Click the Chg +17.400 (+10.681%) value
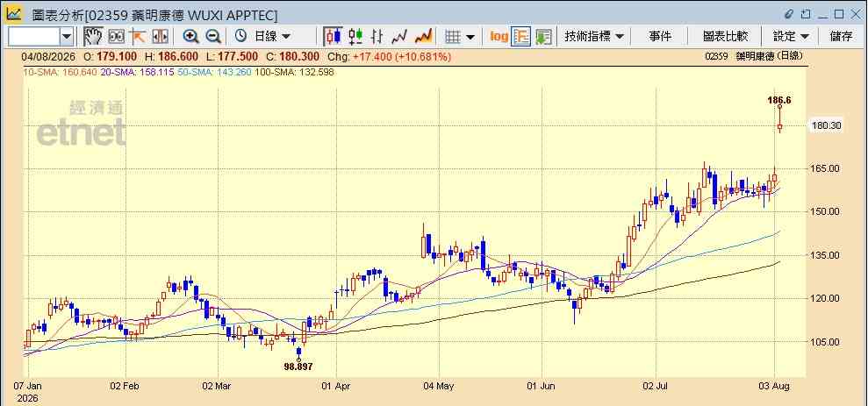The width and height of the screenshot is (868, 406). coord(389,56)
